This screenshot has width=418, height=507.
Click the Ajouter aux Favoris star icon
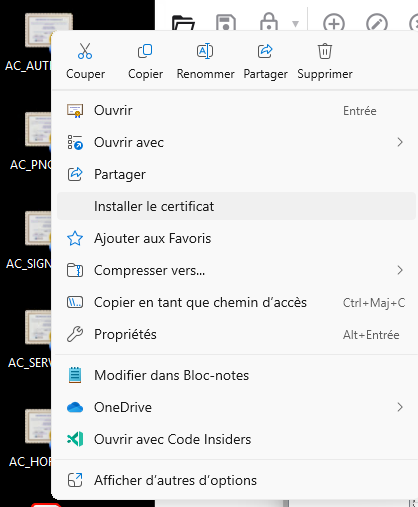(75, 238)
